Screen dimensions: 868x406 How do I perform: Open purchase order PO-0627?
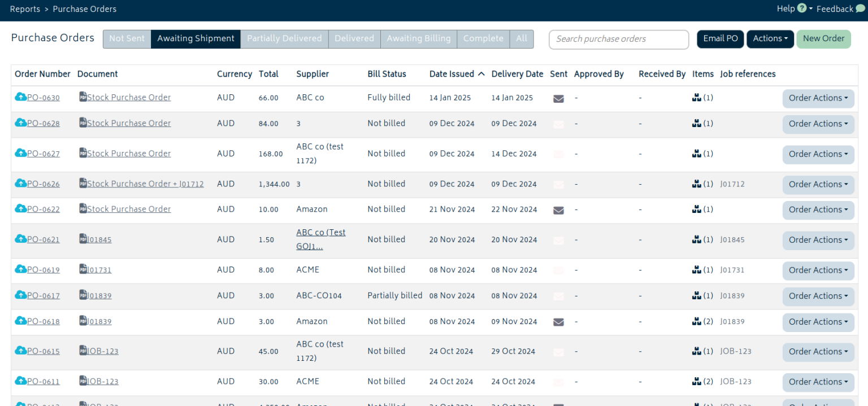[x=42, y=154]
